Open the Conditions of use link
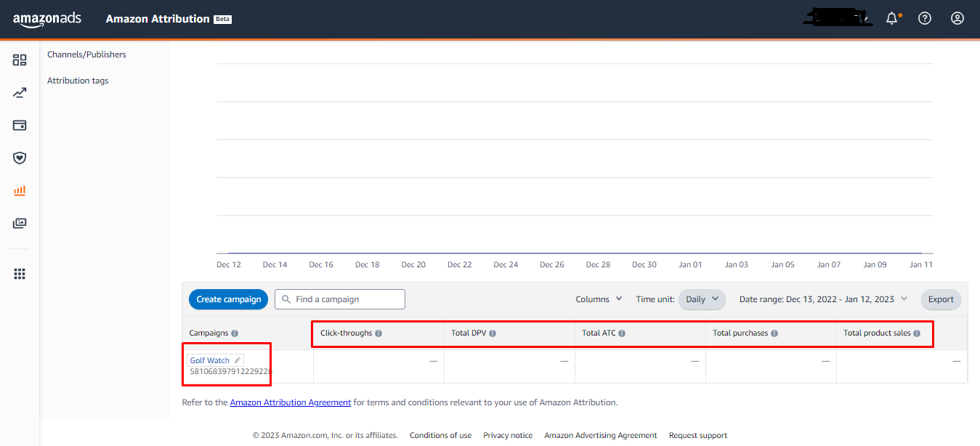Image resolution: width=980 pixels, height=446 pixels. (440, 436)
